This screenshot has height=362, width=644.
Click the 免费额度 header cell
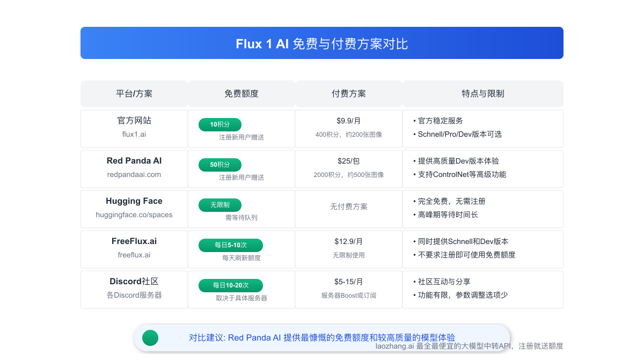point(240,93)
